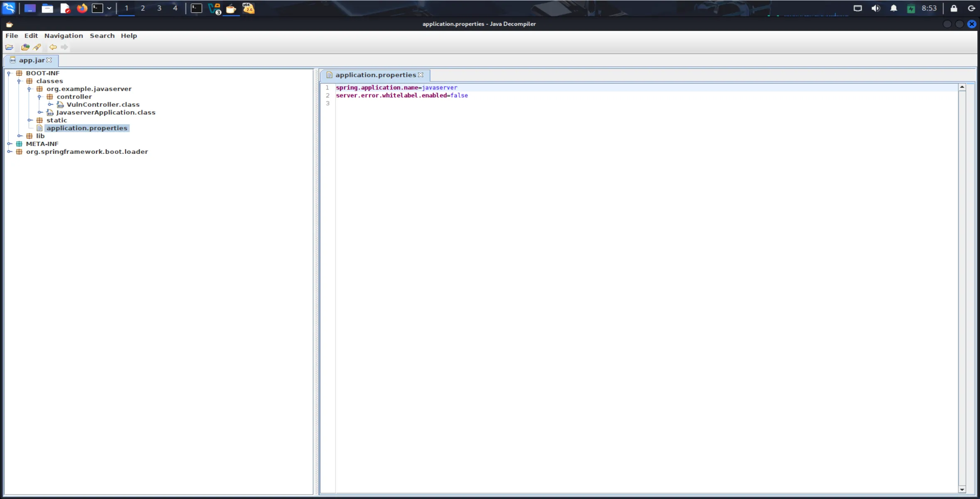Expand the META-INF tree node
980x499 pixels.
point(9,144)
